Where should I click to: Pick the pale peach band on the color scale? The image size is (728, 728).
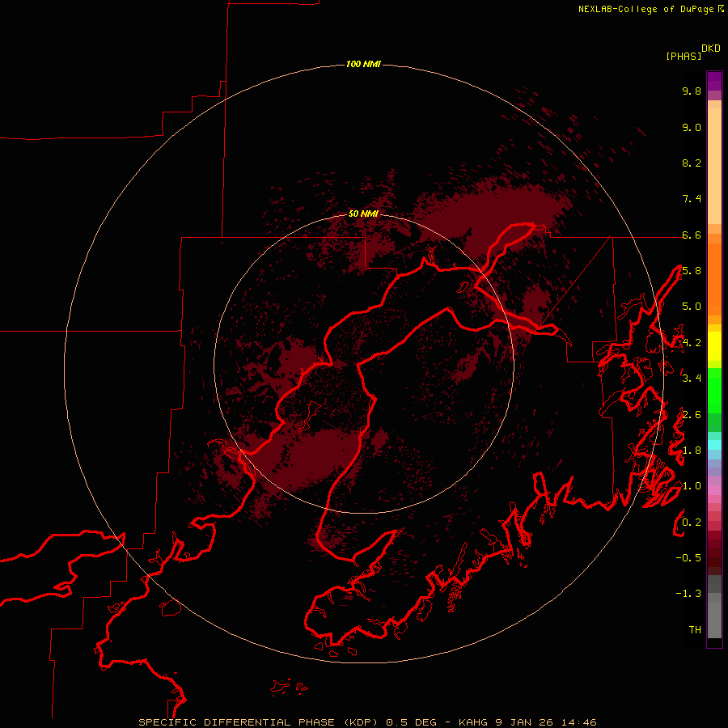tap(714, 166)
